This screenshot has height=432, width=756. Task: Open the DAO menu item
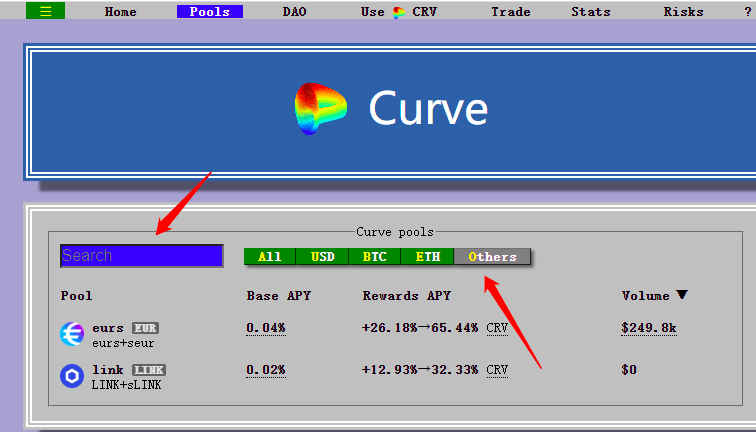coord(295,12)
